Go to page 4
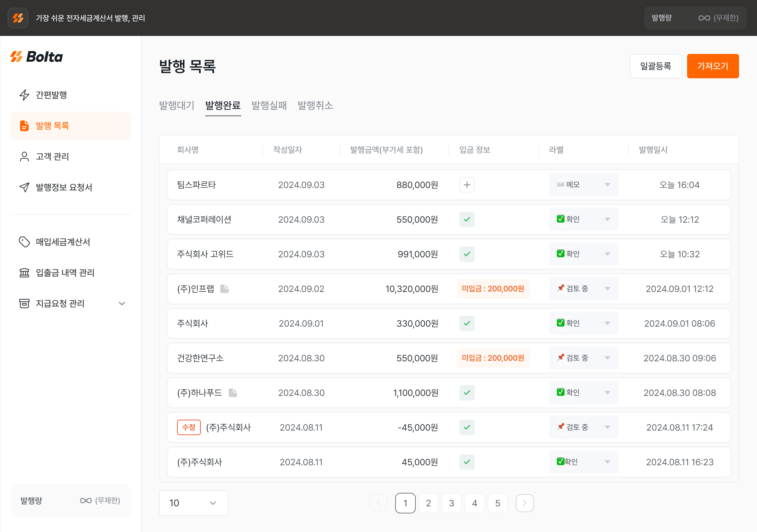Viewport: 757px width, 532px height. 474,503
